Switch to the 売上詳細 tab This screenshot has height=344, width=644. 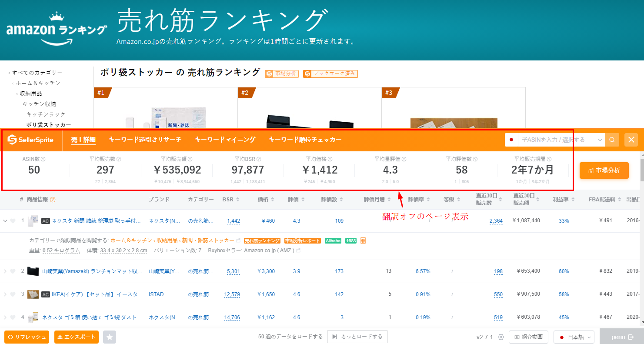click(x=83, y=140)
